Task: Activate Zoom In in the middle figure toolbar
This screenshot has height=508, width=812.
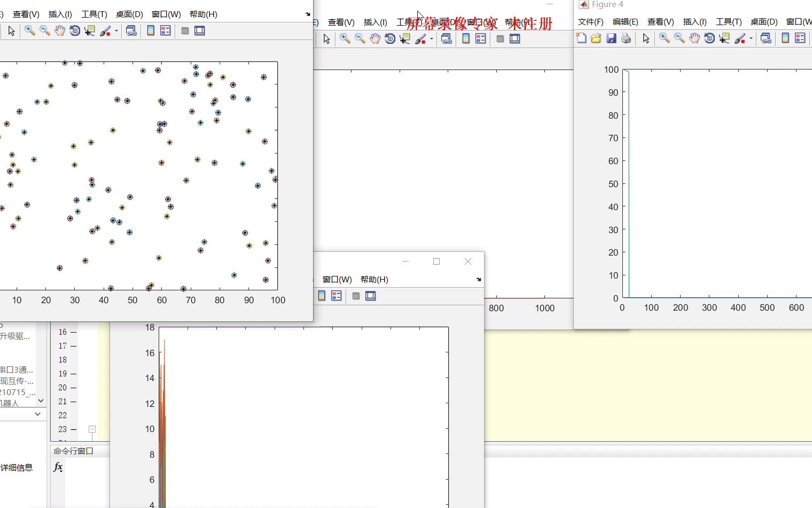Action: [345, 39]
